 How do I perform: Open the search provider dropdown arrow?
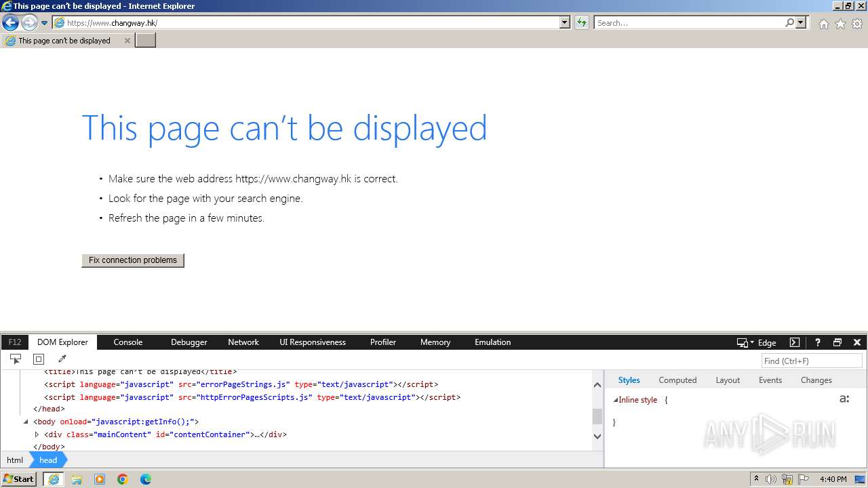pyautogui.click(x=801, y=23)
